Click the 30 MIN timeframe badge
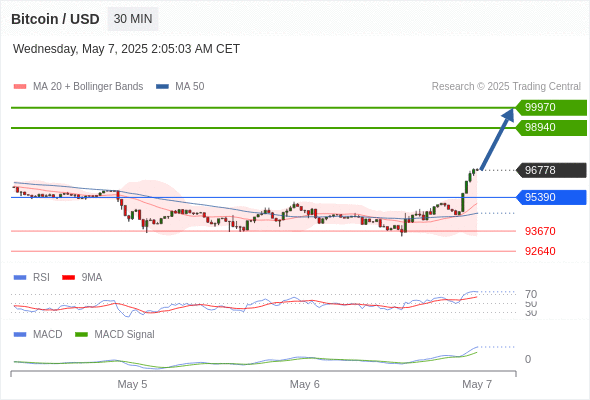The width and height of the screenshot is (590, 400). [x=133, y=19]
